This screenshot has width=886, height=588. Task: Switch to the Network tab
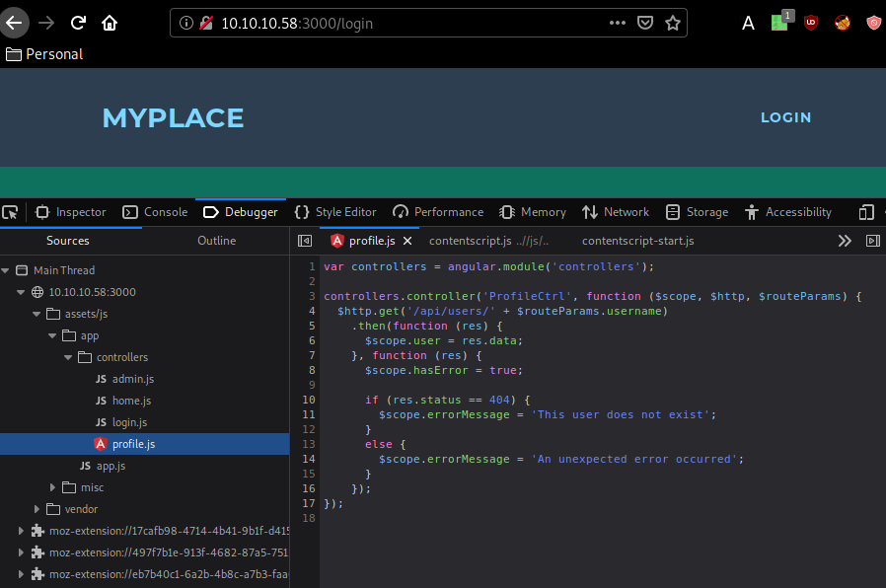[x=616, y=212]
